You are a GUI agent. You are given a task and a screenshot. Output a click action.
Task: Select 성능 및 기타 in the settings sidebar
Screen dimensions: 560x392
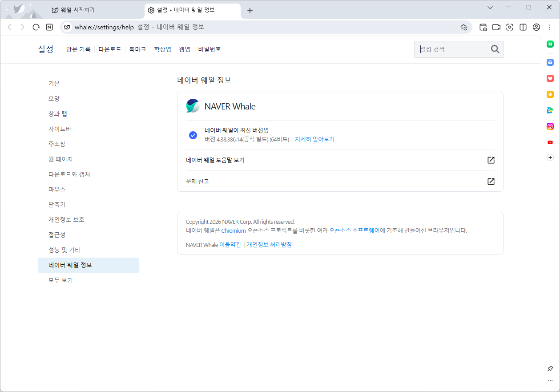(x=89, y=250)
